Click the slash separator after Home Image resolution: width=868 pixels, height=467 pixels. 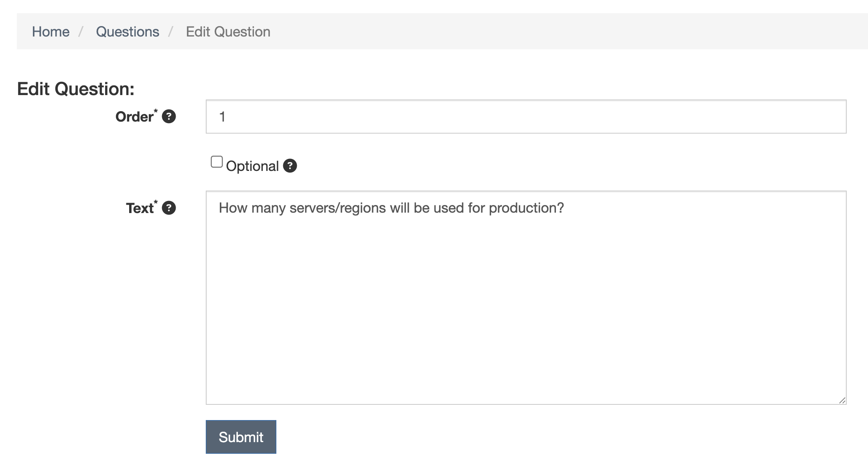point(81,32)
